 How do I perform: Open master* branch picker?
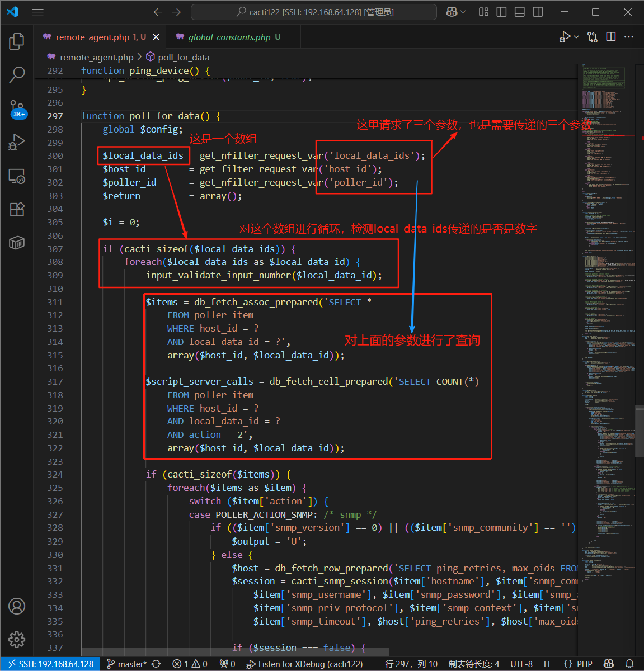point(127,664)
